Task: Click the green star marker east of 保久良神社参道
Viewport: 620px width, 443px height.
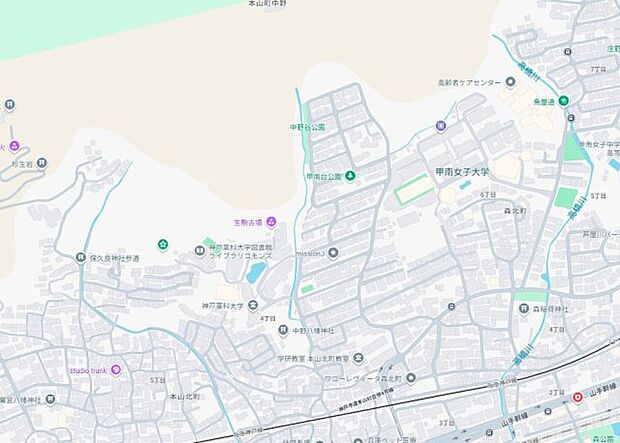Action: 162,244
